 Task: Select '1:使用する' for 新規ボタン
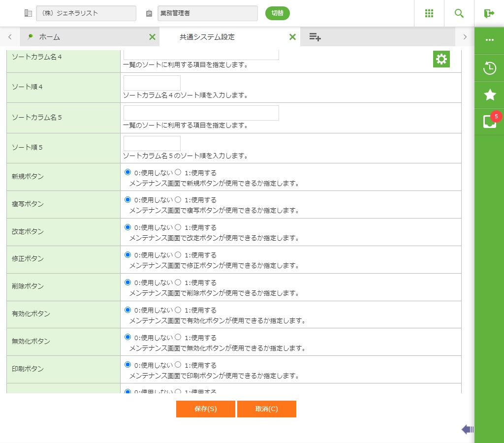[178, 172]
